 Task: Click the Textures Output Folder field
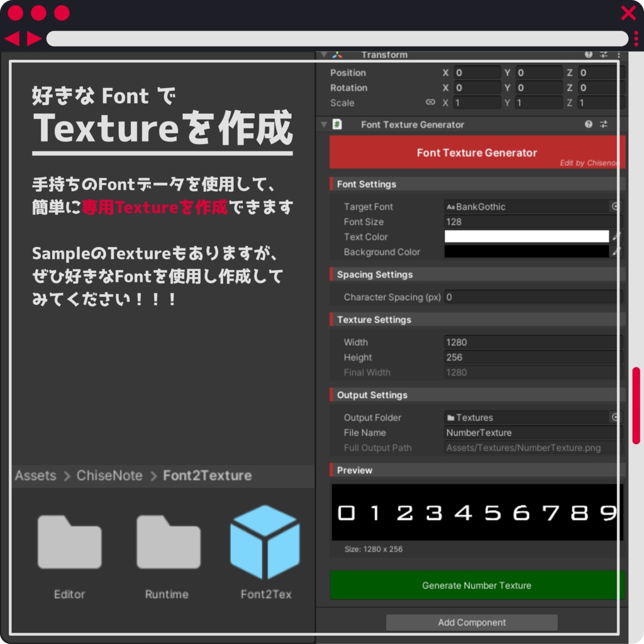526,418
